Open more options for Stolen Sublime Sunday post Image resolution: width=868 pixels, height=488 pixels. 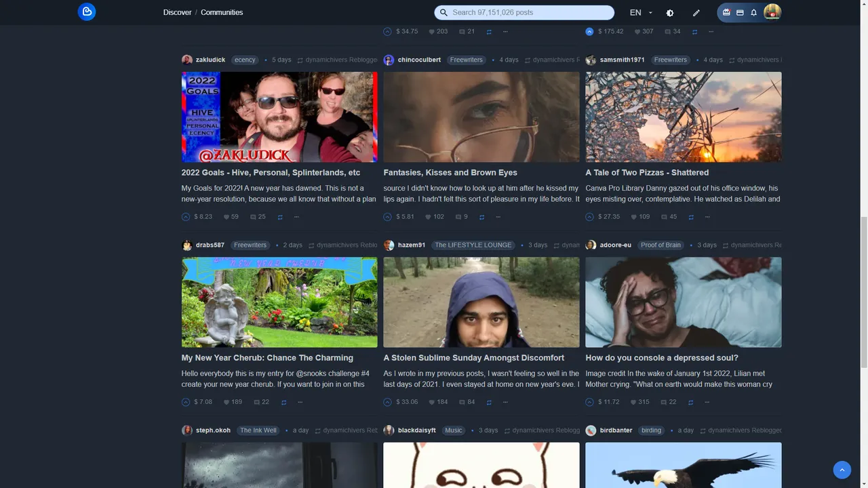(505, 402)
